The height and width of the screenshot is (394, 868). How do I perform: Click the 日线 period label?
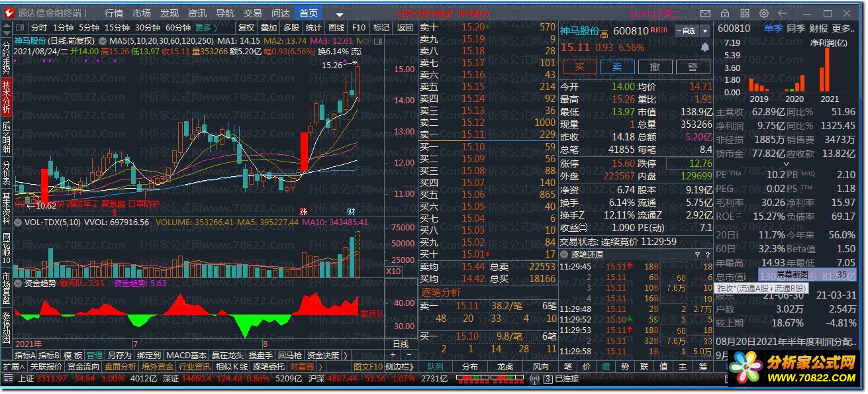[401, 344]
